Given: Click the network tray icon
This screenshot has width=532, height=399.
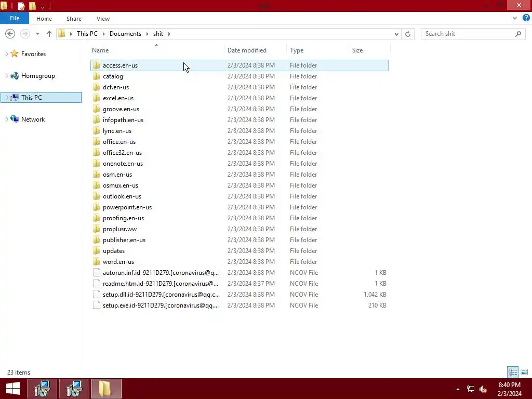Looking at the screenshot, I should [x=471, y=389].
